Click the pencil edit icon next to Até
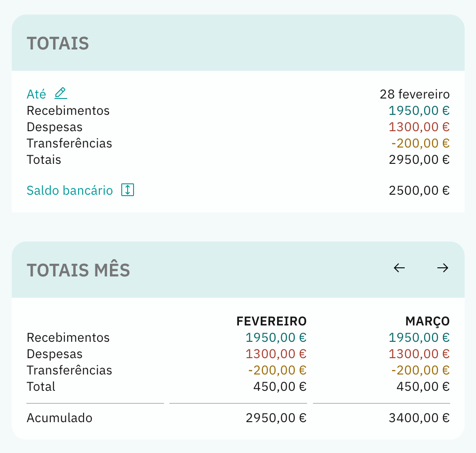Image resolution: width=476 pixels, height=453 pixels. point(61,94)
